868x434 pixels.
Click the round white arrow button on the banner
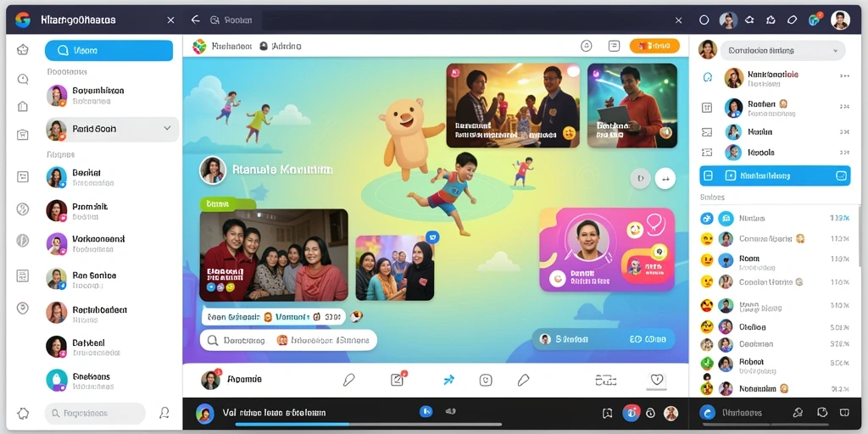tap(665, 178)
